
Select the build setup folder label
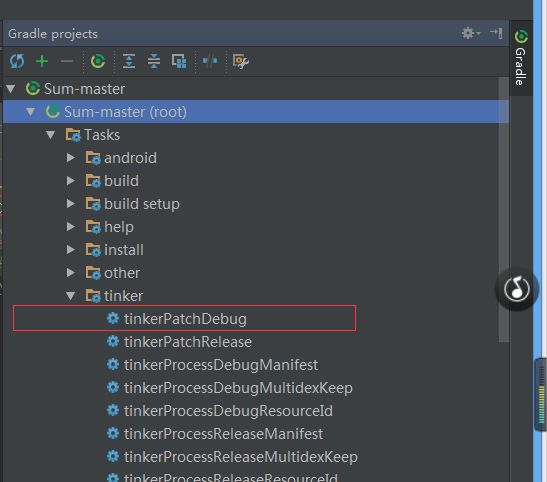142,204
